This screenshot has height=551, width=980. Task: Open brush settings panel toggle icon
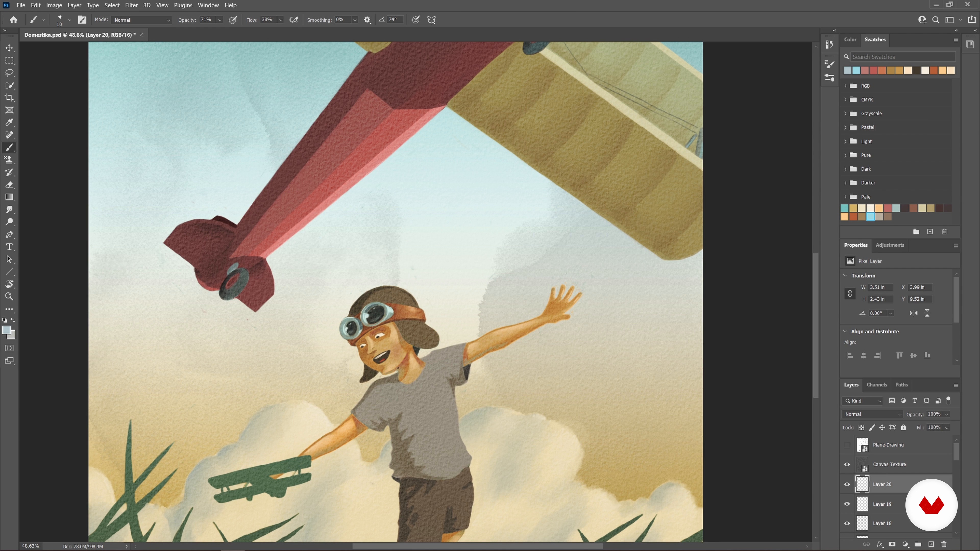[x=82, y=20]
